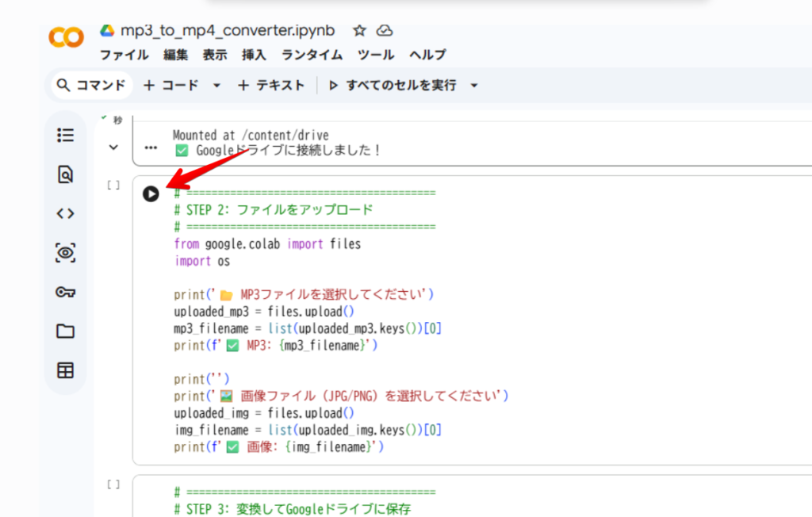Screen dimensions: 812x517
Task: Open the variable inspector eye icon
Action: (x=65, y=253)
